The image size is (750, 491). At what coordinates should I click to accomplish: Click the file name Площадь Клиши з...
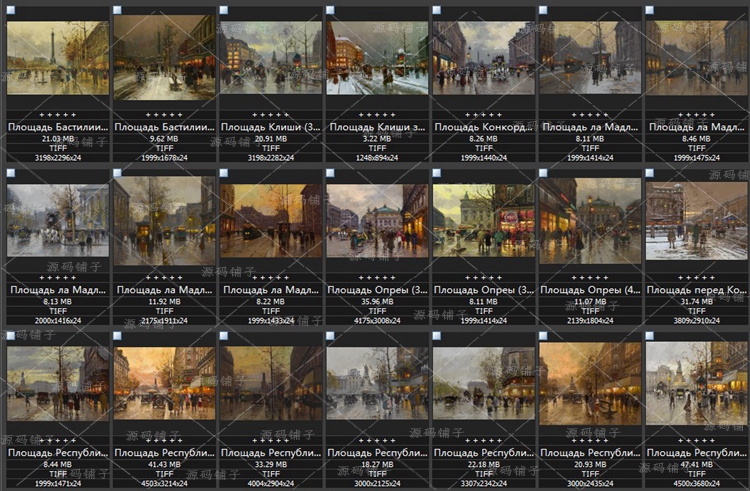coord(377,127)
